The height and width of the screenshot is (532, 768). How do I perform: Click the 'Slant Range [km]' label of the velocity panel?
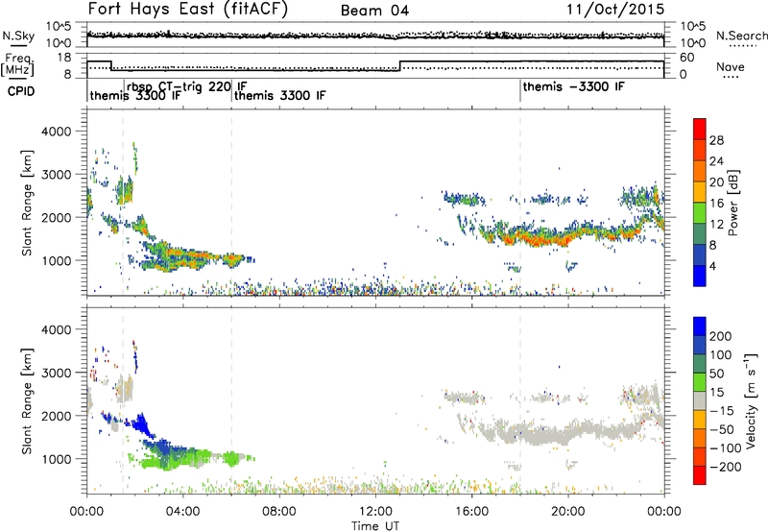tap(27, 401)
